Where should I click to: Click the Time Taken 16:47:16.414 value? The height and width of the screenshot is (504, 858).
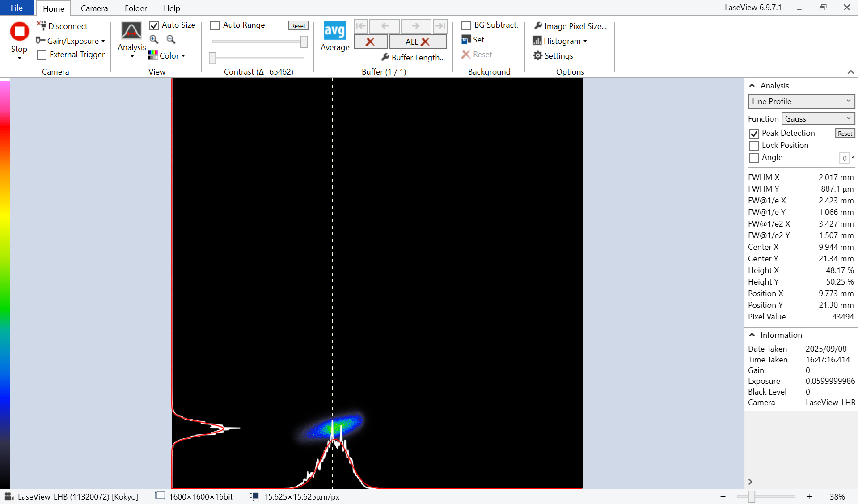pos(828,359)
